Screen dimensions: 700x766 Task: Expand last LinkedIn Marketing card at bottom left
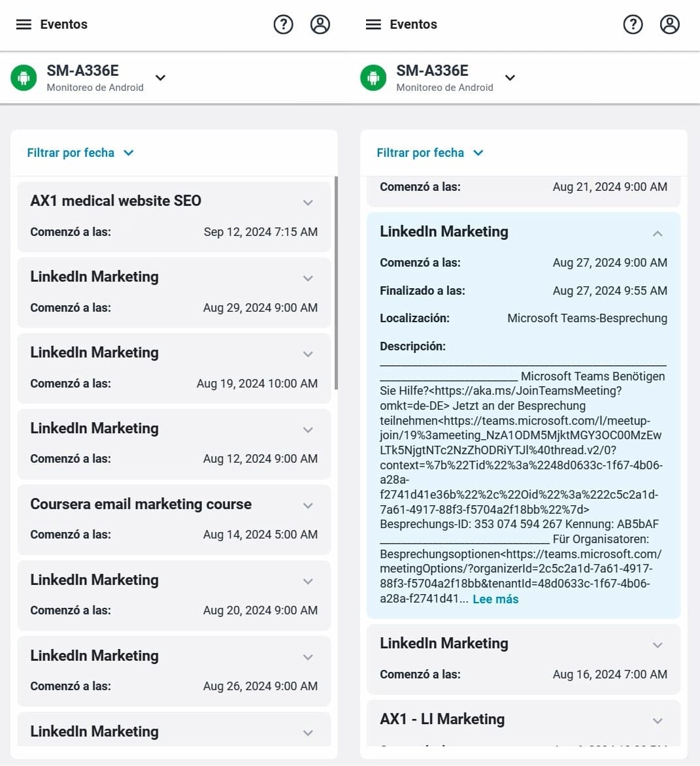point(308,732)
